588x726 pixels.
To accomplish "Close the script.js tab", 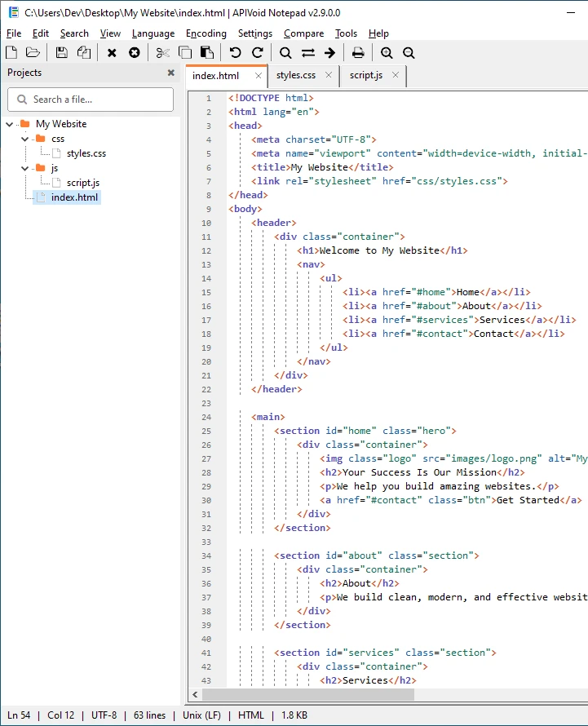I will click(395, 75).
